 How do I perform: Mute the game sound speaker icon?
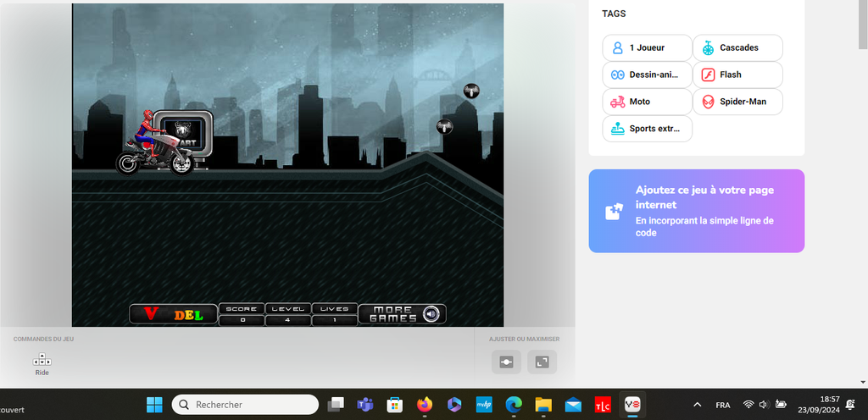(431, 314)
